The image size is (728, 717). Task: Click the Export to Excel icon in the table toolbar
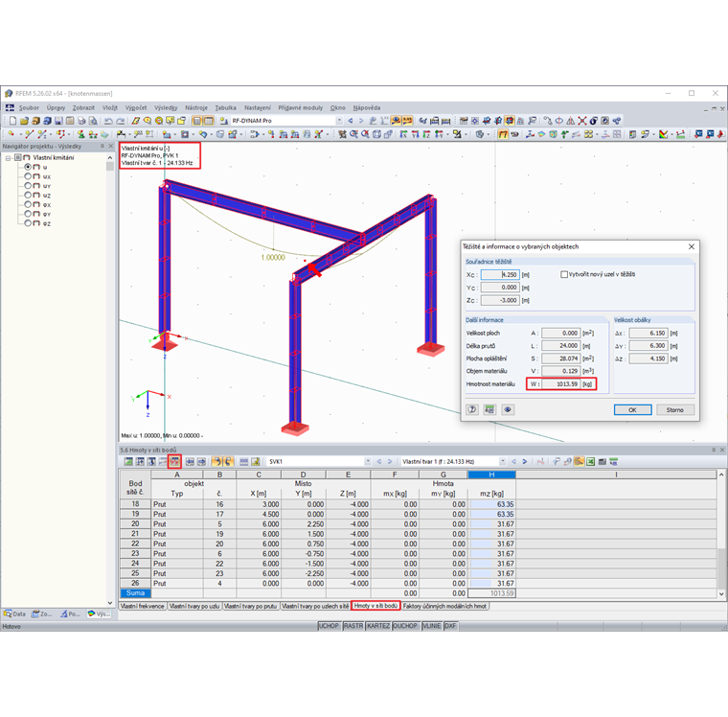[x=591, y=461]
